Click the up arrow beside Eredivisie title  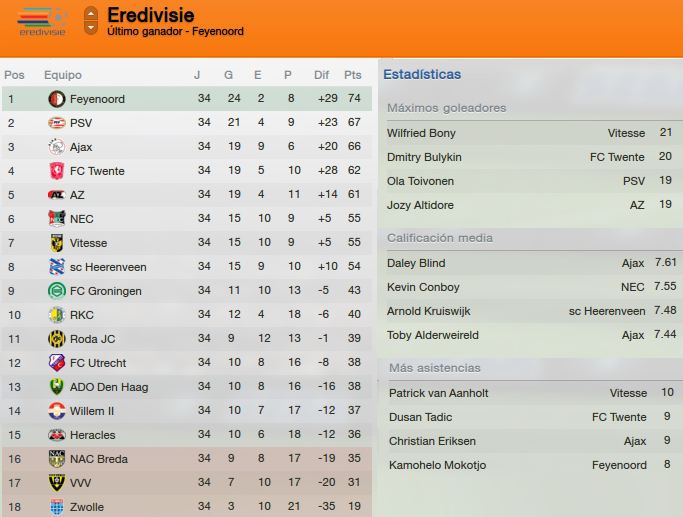[x=91, y=14]
